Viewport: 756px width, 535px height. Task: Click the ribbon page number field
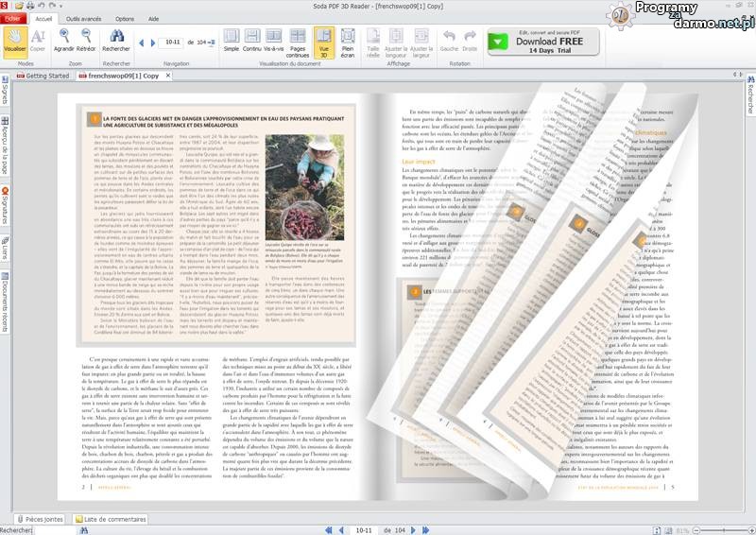click(x=172, y=43)
